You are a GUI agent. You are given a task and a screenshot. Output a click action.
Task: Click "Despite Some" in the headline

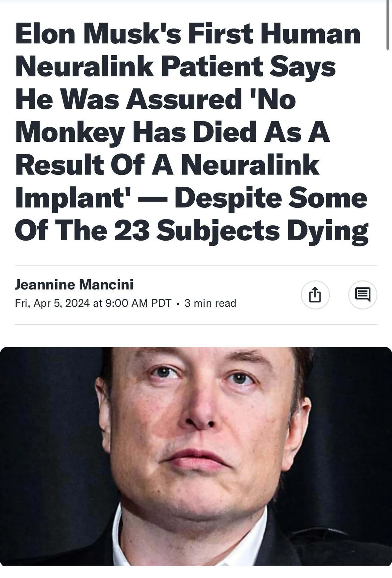point(271,198)
